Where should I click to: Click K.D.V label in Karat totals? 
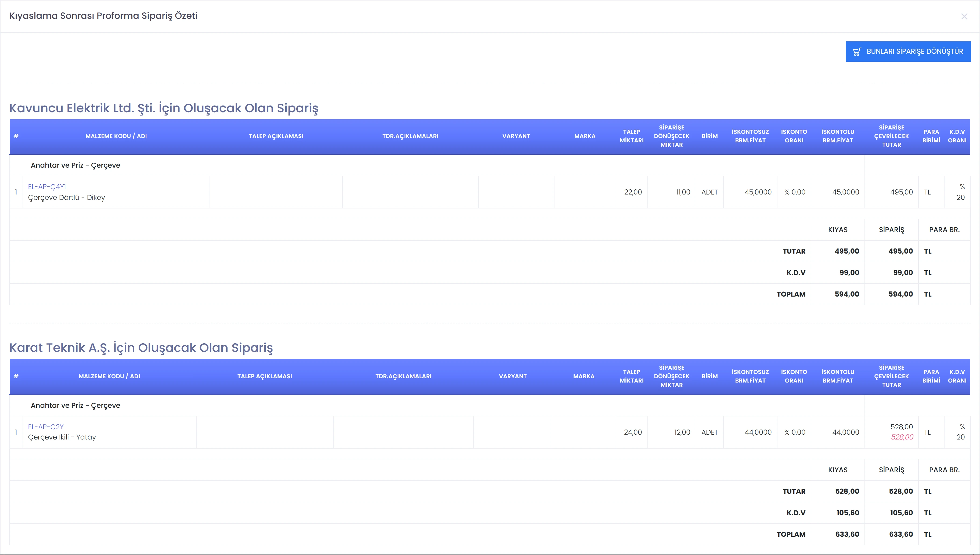click(x=796, y=513)
